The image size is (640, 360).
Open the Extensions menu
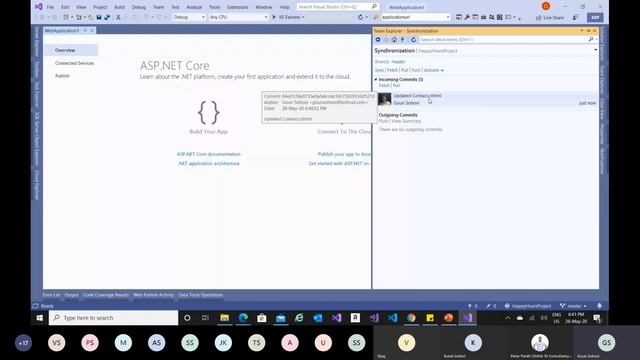coord(238,7)
